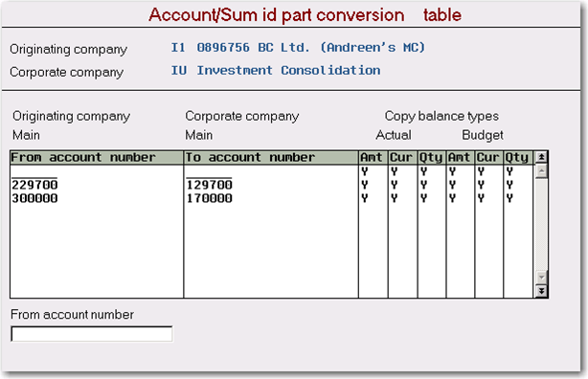Image resolution: width=588 pixels, height=379 pixels.
Task: Click the Actual Amt column header
Action: [373, 158]
